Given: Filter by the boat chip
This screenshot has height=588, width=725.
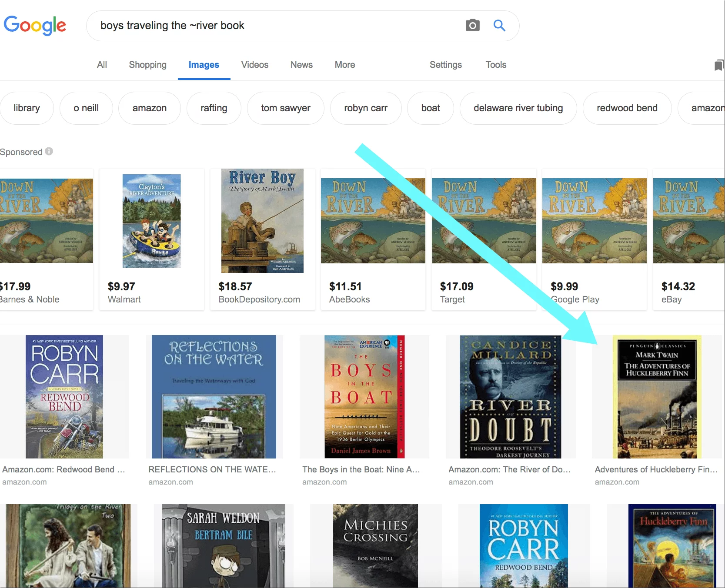Looking at the screenshot, I should (431, 108).
